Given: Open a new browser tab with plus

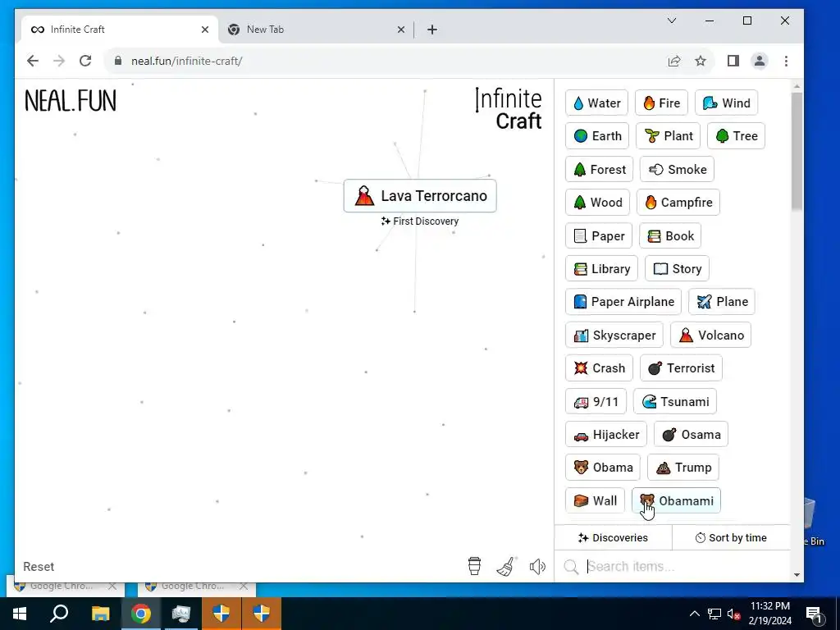Looking at the screenshot, I should tap(432, 30).
